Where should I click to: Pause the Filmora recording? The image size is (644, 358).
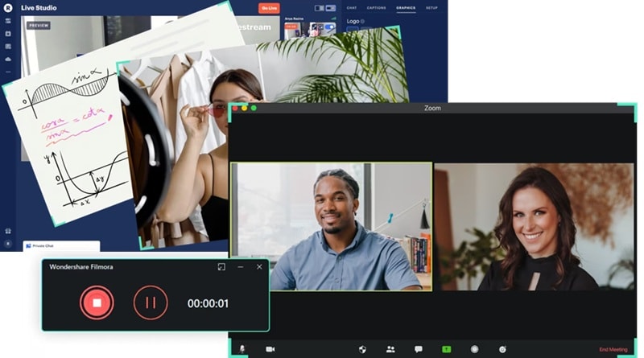[151, 303]
